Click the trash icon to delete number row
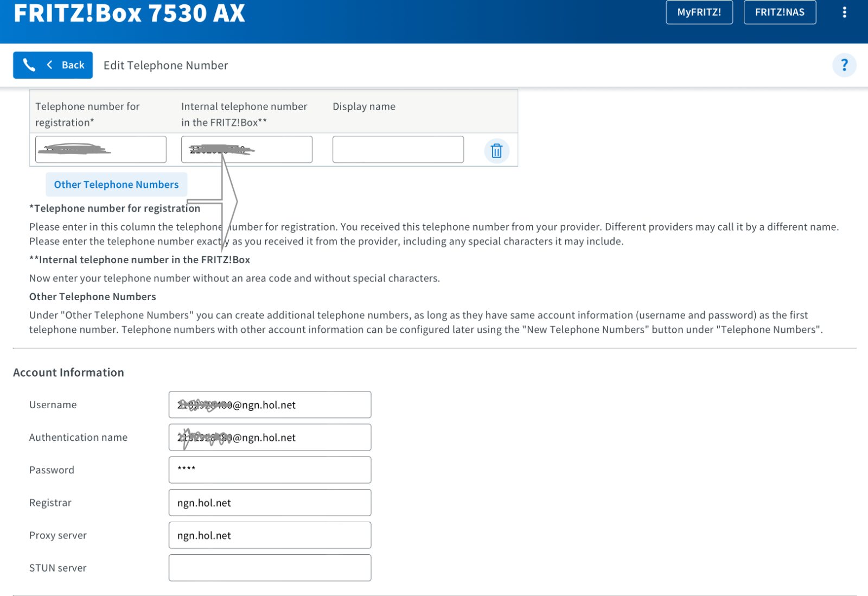This screenshot has height=596, width=868. click(x=496, y=150)
